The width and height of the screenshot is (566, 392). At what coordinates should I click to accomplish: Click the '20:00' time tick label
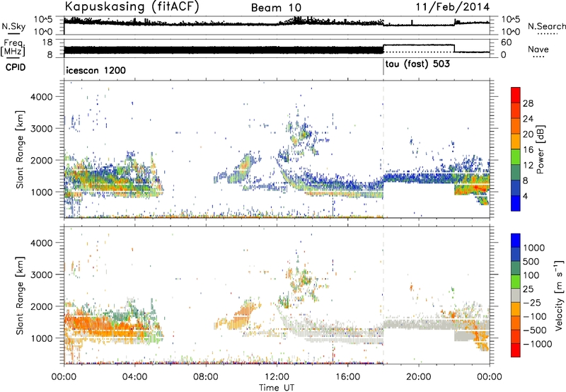click(x=418, y=377)
